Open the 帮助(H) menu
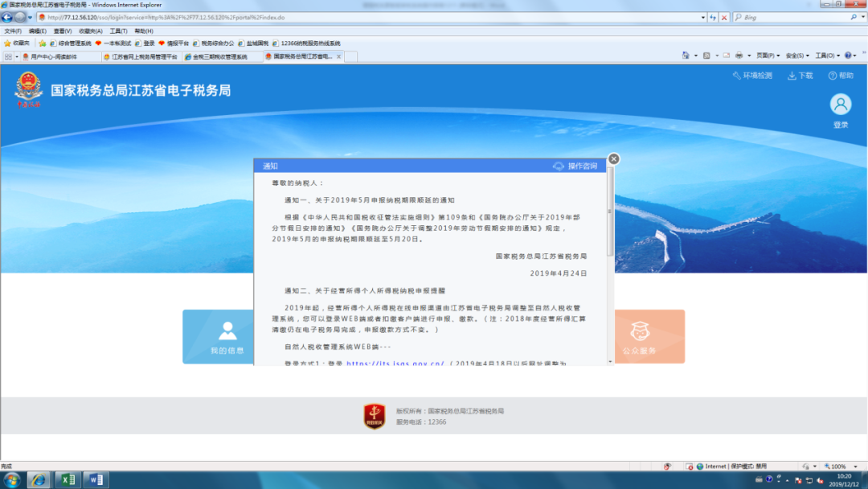The height and width of the screenshot is (489, 868). 144,31
